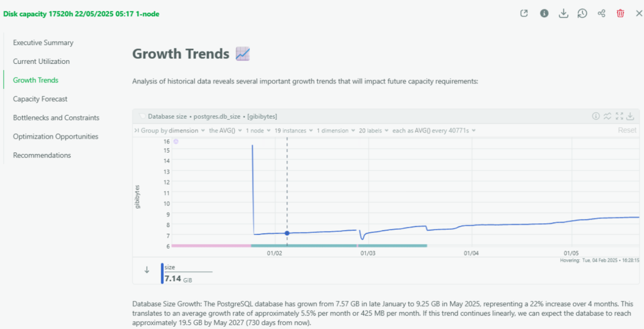Open the Group by dimension dropdown
644x329 pixels.
[169, 131]
